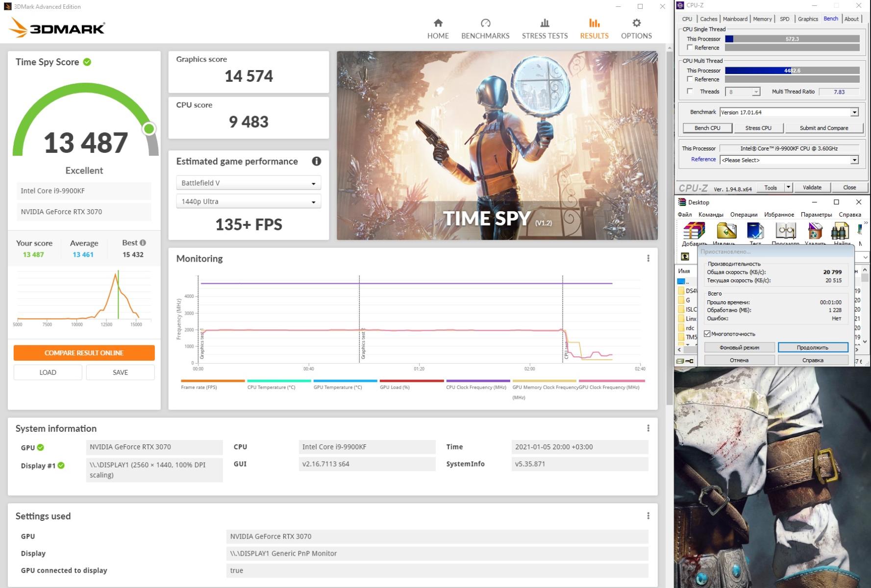Switch to the Memory tab in CPU-Z
The image size is (871, 588).
(762, 19)
